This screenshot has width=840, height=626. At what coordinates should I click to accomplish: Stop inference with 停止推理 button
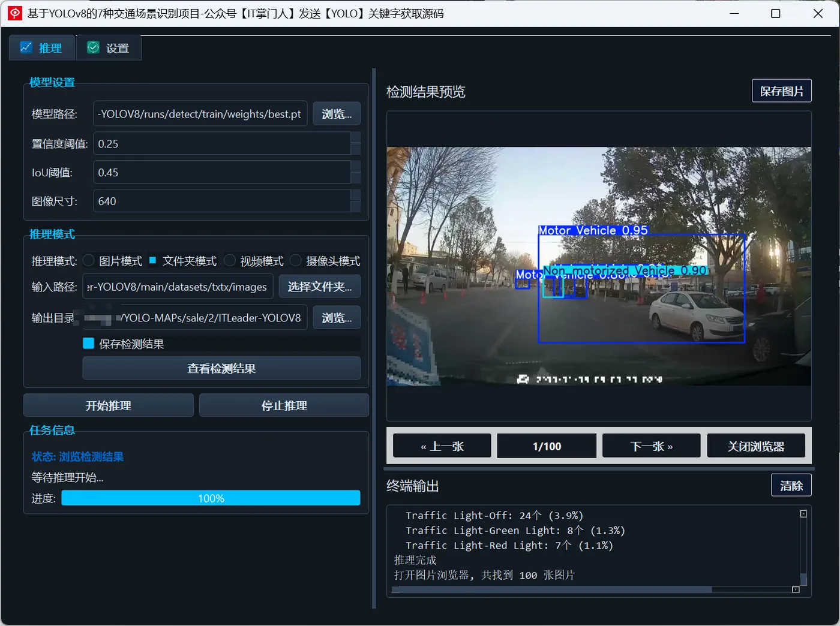click(284, 405)
